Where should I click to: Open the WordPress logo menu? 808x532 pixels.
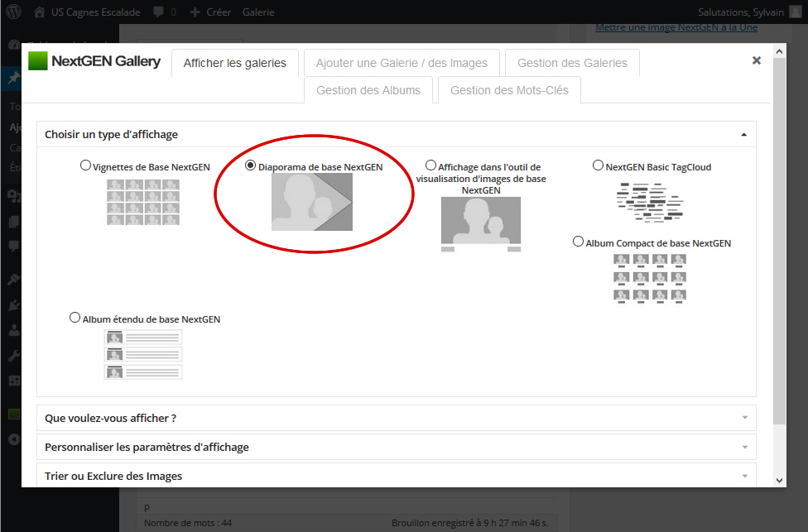click(x=13, y=12)
